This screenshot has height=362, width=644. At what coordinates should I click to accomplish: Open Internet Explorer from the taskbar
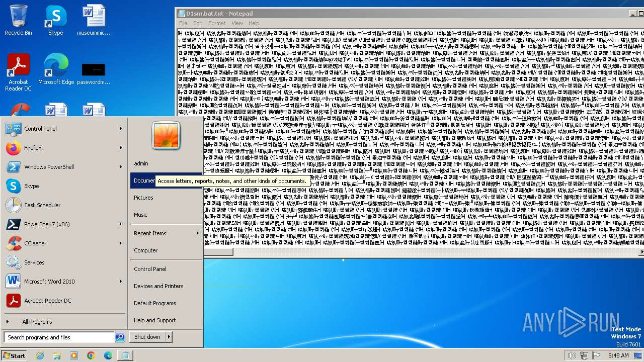[40, 355]
